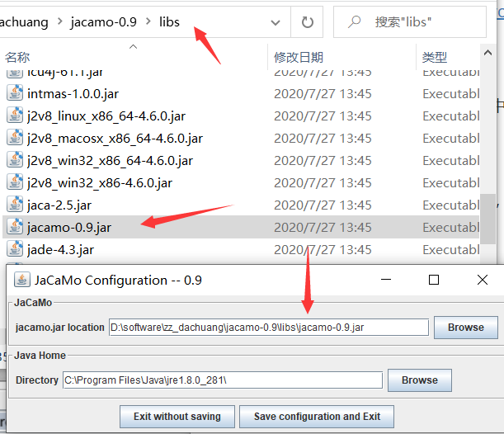Image resolution: width=504 pixels, height=434 pixels.
Task: Select file j2v8_macosx_x86_64-4.6.0.jar
Action: coord(115,139)
